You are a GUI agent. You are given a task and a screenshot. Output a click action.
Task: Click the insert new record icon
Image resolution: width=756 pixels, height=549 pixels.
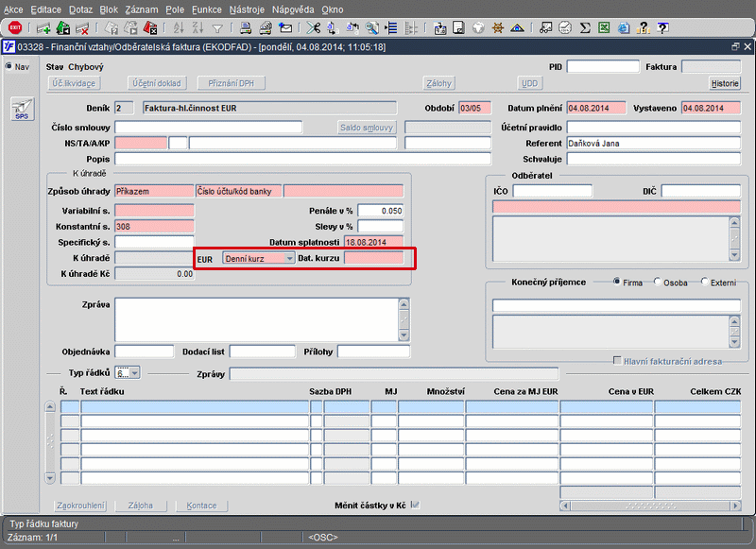pos(43,27)
